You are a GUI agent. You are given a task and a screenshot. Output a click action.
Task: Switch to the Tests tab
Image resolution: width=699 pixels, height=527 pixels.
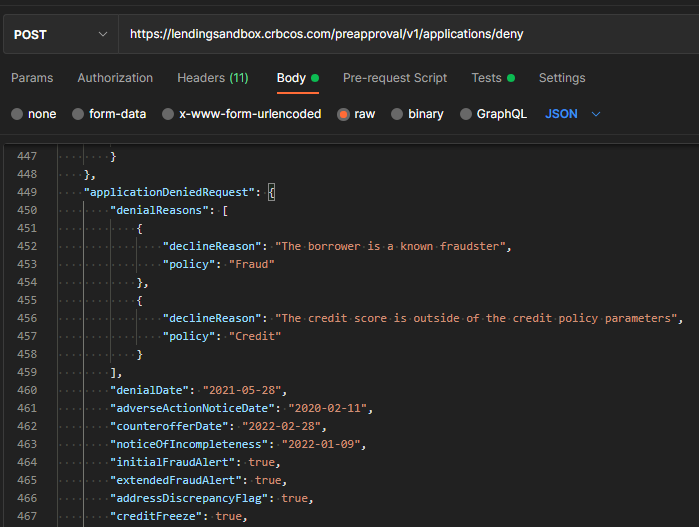pyautogui.click(x=486, y=78)
